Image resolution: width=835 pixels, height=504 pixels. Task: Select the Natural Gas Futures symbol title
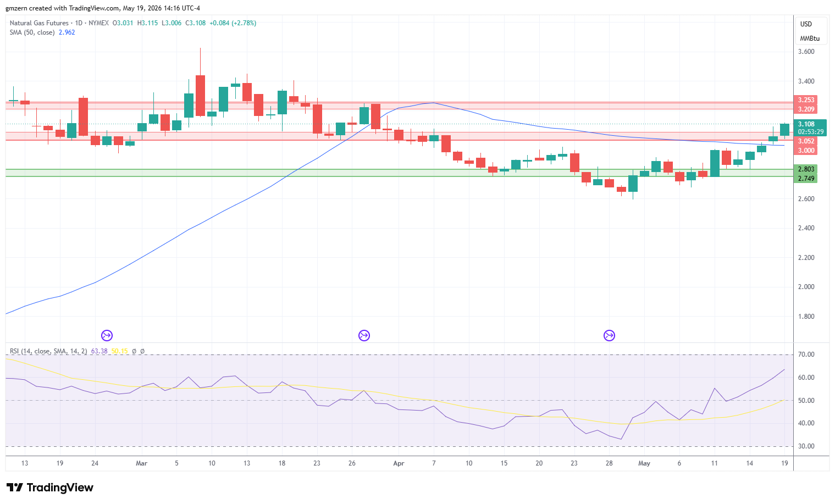pos(39,23)
